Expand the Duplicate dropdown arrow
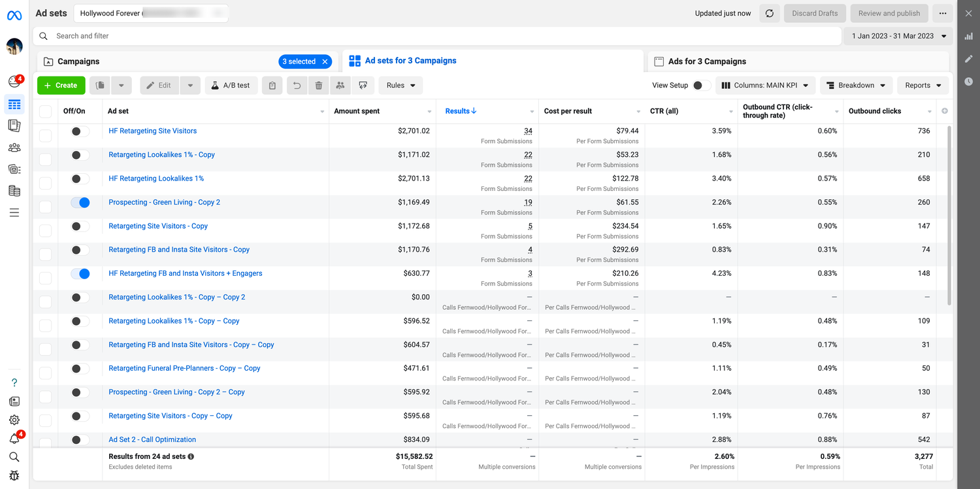 [x=122, y=86]
